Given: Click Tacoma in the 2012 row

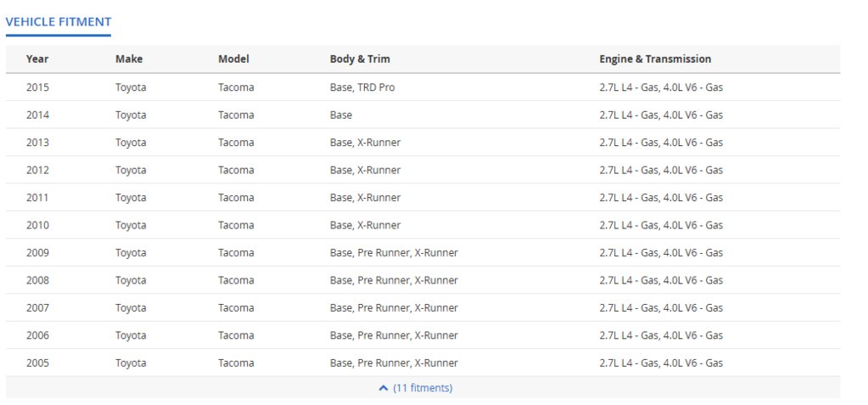Looking at the screenshot, I should [237, 170].
